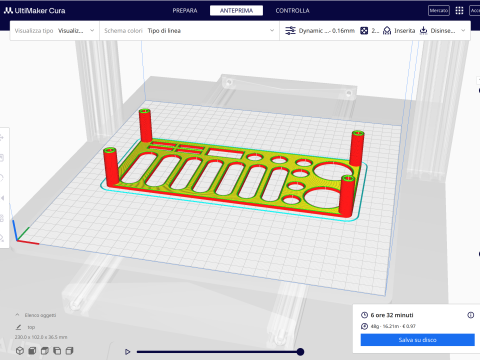
Task: Switch to the top view cube icon
Action: [45, 351]
